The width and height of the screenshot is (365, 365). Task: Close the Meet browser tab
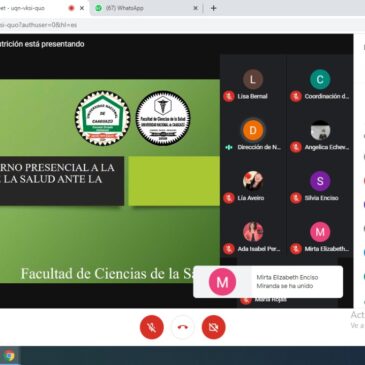(x=82, y=8)
